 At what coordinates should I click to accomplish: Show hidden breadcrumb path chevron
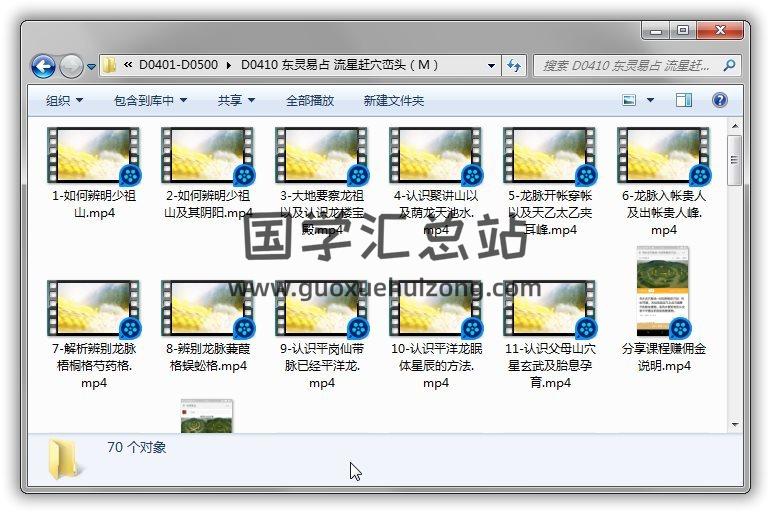pos(128,65)
